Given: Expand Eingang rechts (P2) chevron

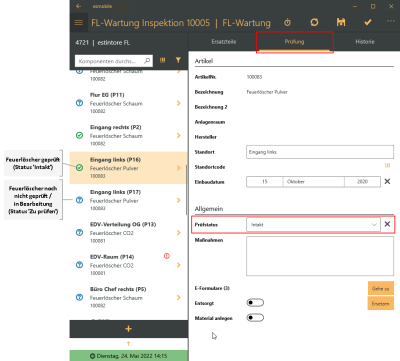Looking at the screenshot, I should [179, 136].
